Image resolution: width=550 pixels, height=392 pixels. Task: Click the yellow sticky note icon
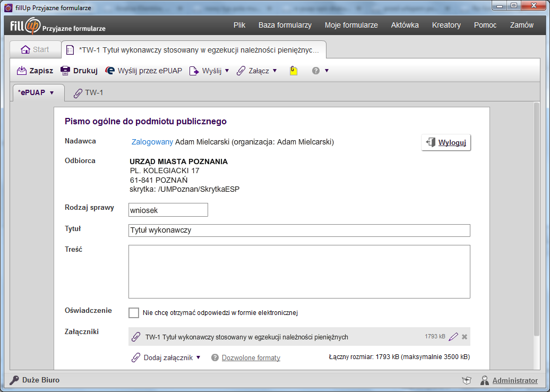click(294, 71)
